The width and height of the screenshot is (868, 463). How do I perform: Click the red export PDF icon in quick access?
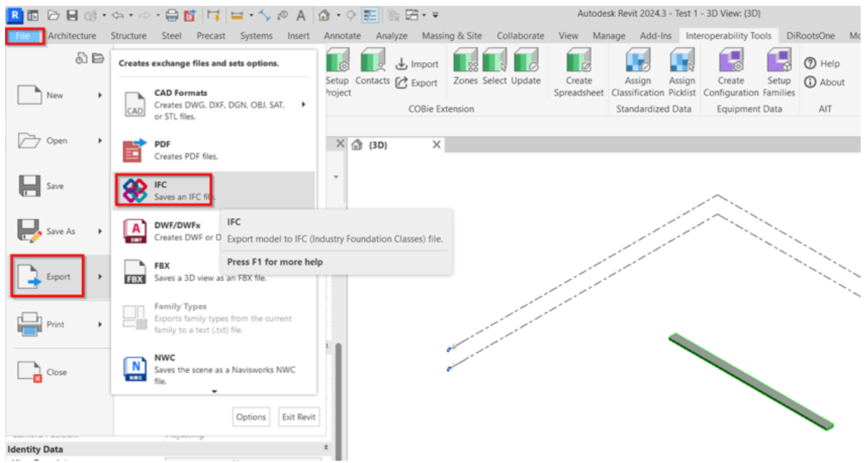point(190,15)
